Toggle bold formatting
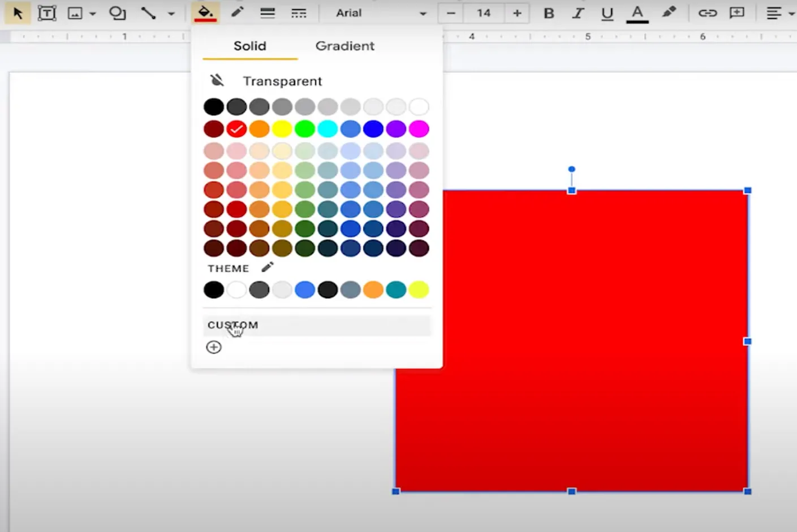This screenshot has width=797, height=532. coord(549,12)
